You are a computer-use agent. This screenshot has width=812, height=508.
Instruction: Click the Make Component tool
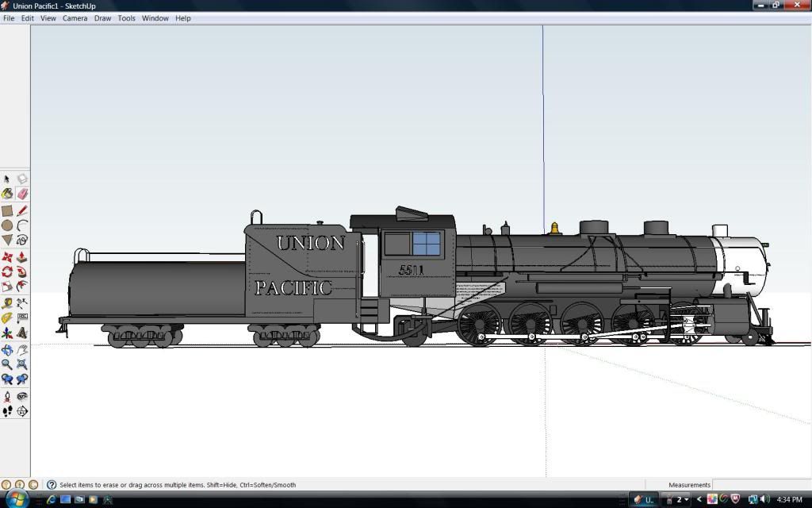21,179
